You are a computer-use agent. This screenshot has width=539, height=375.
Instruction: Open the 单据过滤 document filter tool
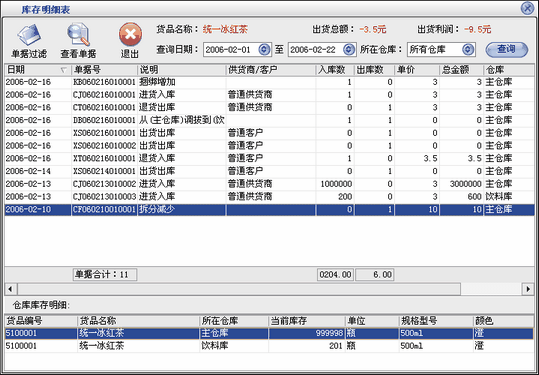click(x=29, y=41)
